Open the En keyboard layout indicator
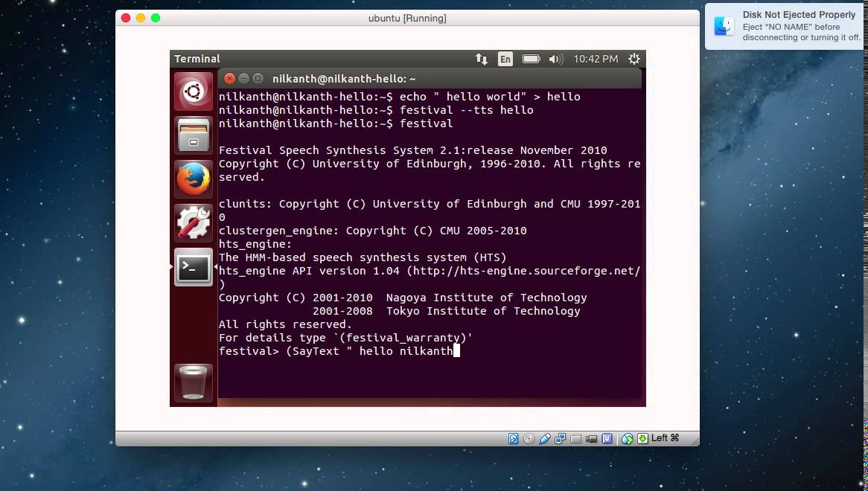This screenshot has width=868, height=491. (x=505, y=59)
